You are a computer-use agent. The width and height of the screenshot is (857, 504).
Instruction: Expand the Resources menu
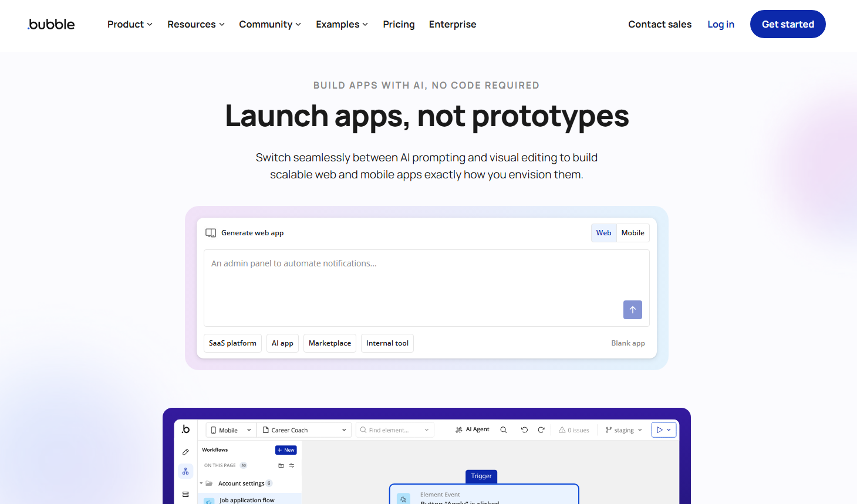(196, 24)
